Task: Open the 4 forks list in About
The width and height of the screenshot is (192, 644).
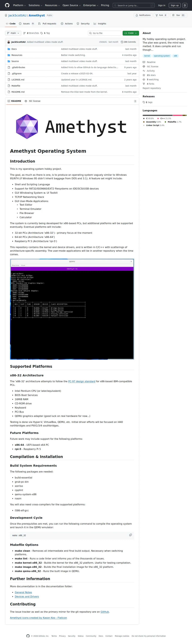Action: click(x=148, y=84)
